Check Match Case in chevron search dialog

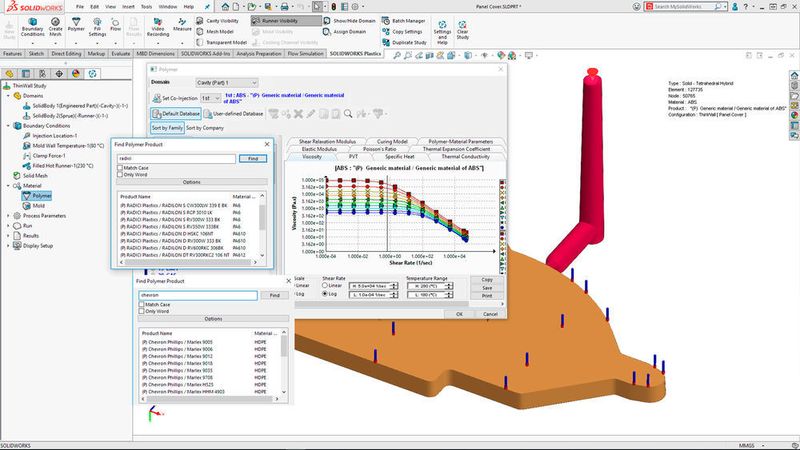tap(141, 305)
